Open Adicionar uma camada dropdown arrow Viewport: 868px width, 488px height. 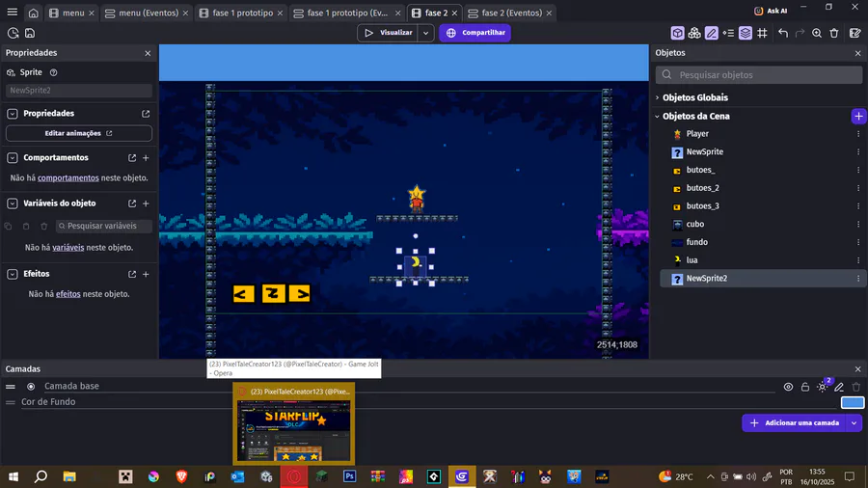pos(854,422)
